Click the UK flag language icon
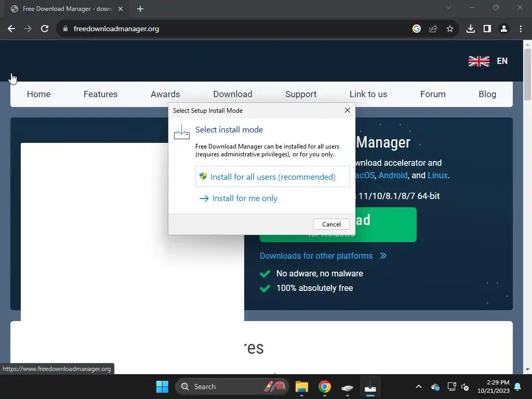The height and width of the screenshot is (399, 532). [x=478, y=61]
